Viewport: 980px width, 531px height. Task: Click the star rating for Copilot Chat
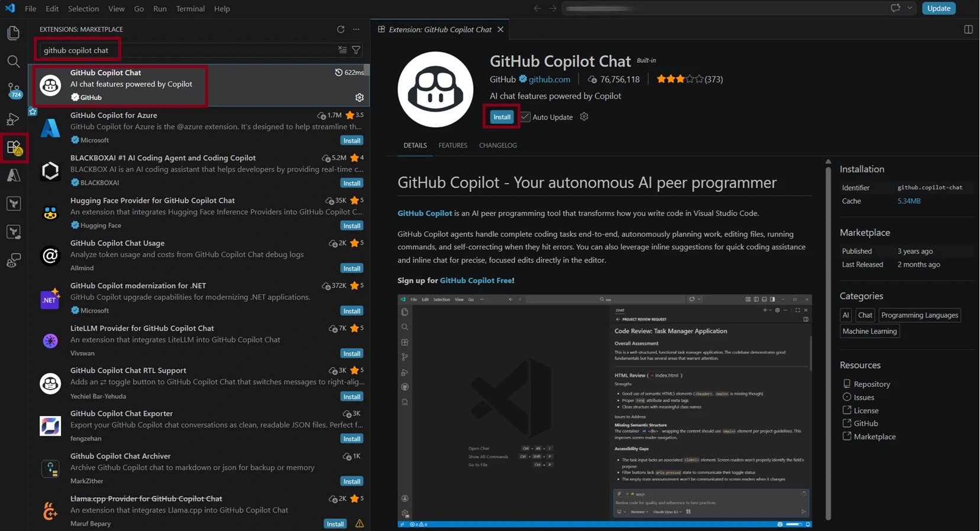point(680,79)
